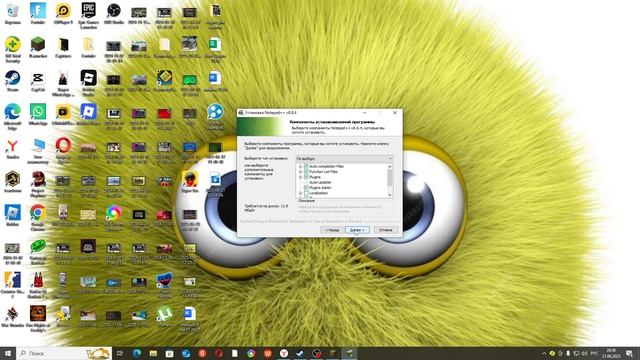This screenshot has width=640, height=360.
Task: Select the blue Roblox Player desktop icon
Action: [88, 114]
